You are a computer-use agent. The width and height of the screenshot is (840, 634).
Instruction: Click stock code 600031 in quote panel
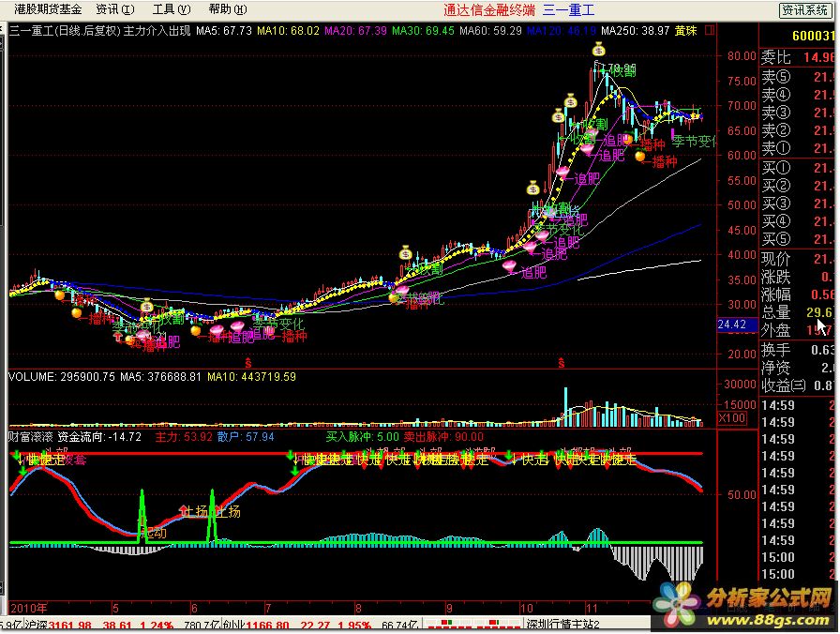coord(813,36)
